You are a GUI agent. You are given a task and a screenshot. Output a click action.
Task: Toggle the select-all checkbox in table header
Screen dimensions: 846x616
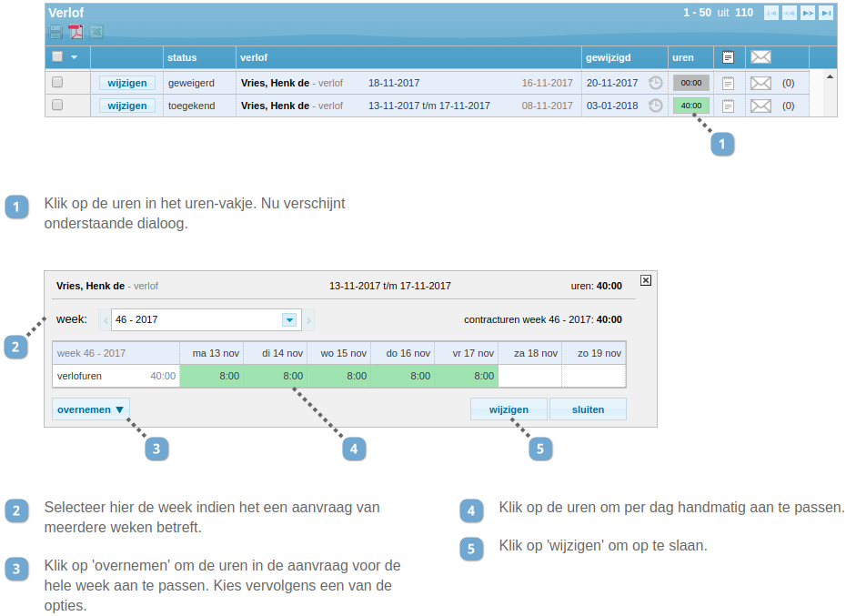(x=57, y=56)
